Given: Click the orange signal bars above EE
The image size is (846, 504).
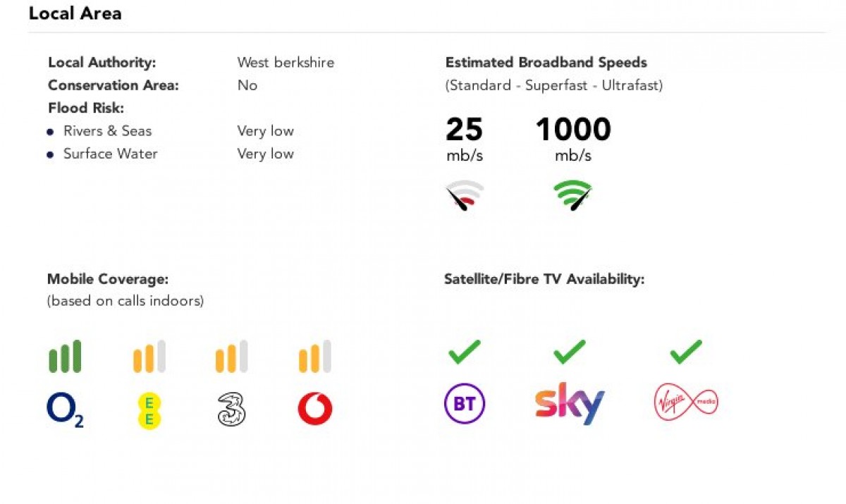Looking at the screenshot, I should 149,357.
